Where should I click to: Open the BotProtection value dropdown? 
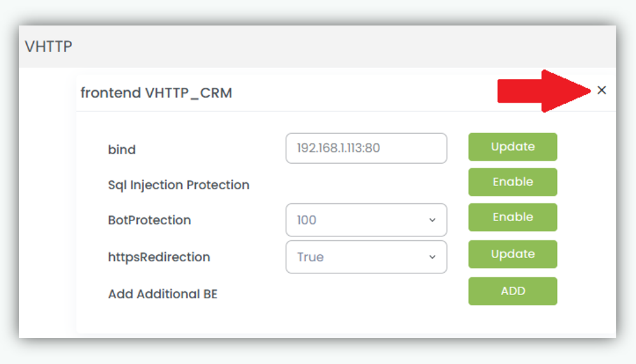(x=366, y=220)
